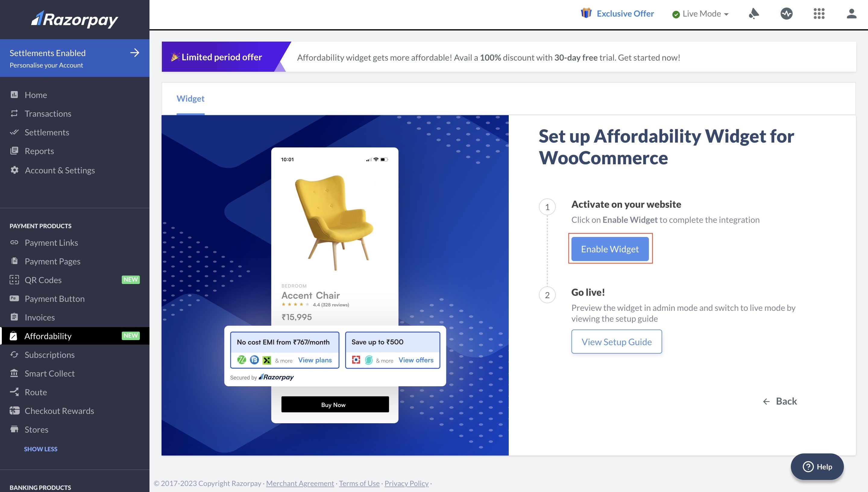The width and height of the screenshot is (868, 492).
Task: Open Transactions section in sidebar
Action: [48, 113]
